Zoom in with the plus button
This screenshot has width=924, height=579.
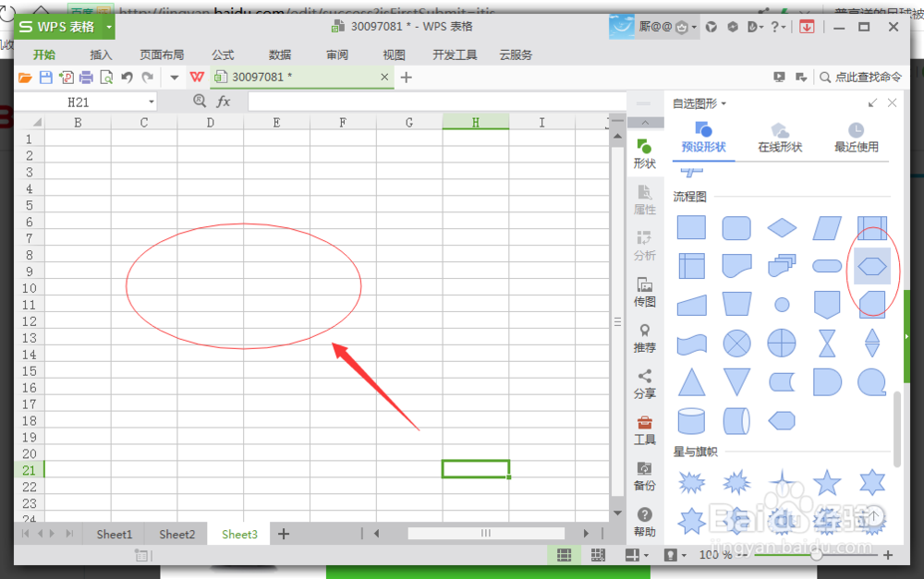(x=888, y=555)
